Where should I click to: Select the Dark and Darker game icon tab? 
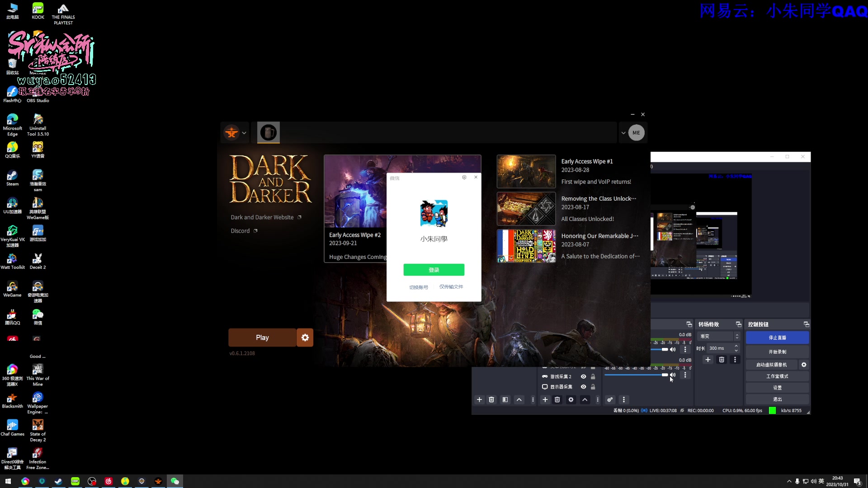point(269,132)
